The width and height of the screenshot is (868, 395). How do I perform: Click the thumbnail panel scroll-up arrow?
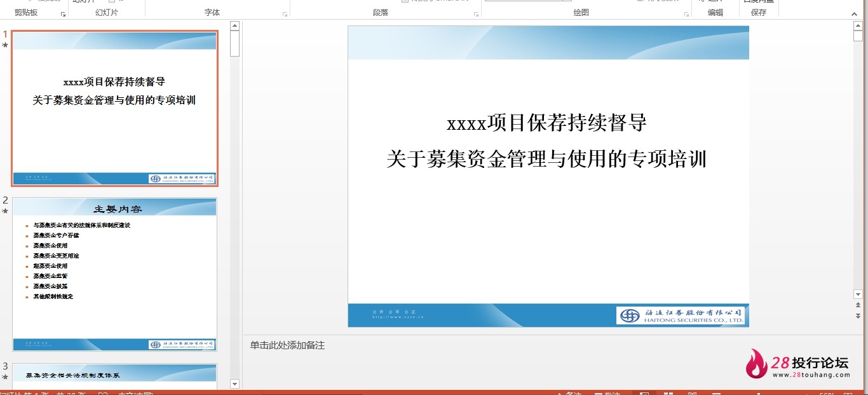tap(234, 25)
